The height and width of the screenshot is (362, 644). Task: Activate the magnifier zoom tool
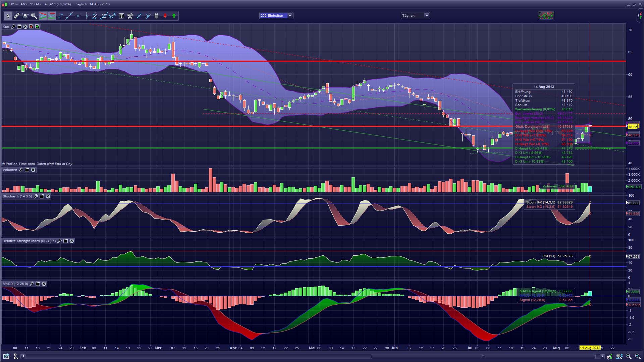[x=34, y=16]
